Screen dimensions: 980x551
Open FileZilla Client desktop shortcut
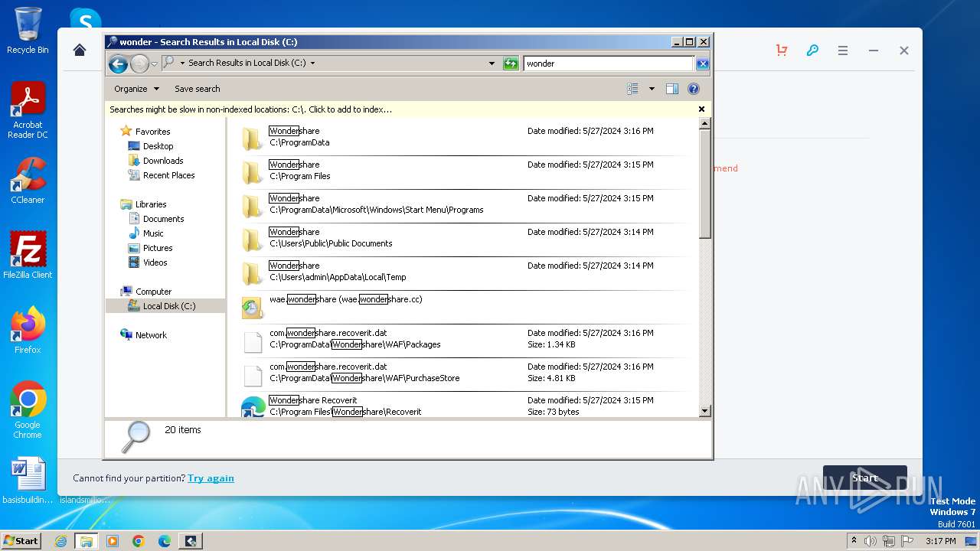(x=28, y=255)
